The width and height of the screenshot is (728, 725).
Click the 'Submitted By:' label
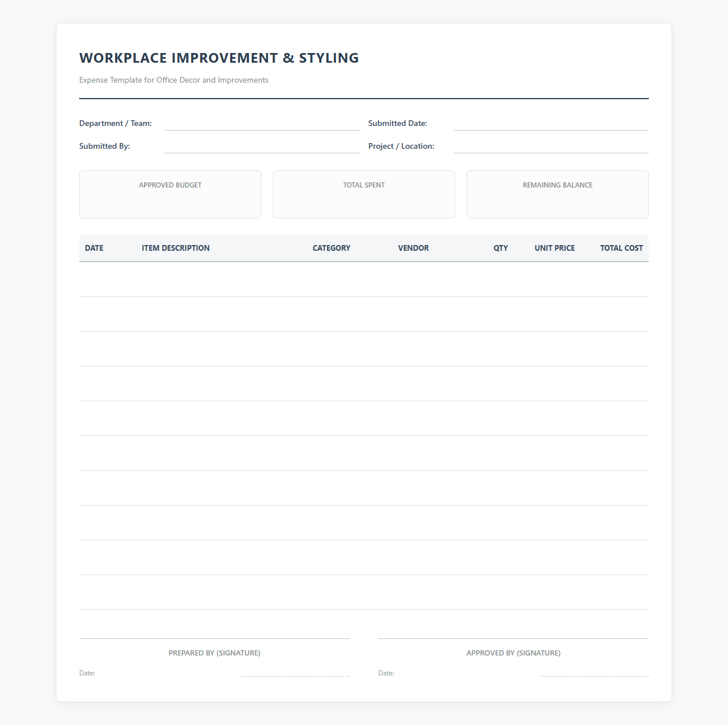click(x=105, y=146)
